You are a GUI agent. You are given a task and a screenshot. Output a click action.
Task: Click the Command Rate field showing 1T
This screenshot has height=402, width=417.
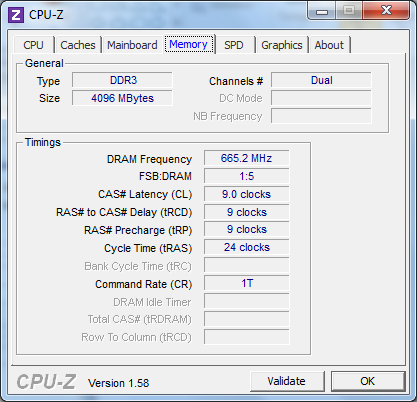pos(247,283)
